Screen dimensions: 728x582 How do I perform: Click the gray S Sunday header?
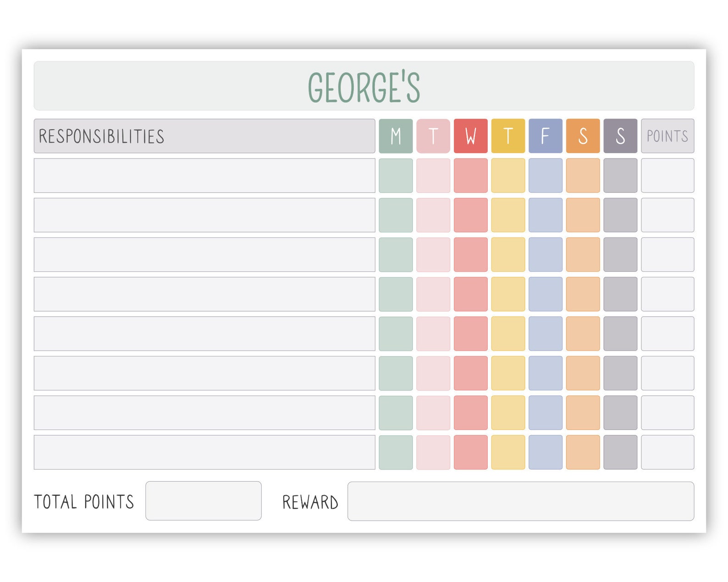tap(620, 136)
